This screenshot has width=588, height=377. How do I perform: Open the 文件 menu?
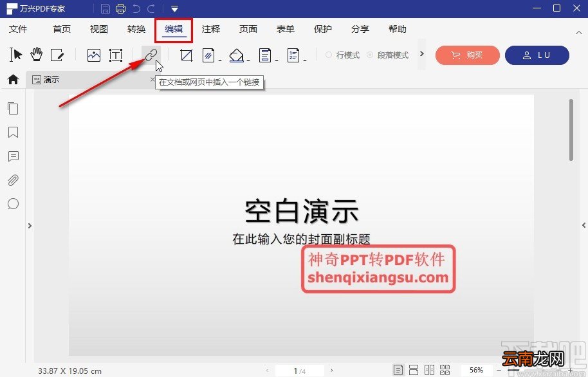18,29
